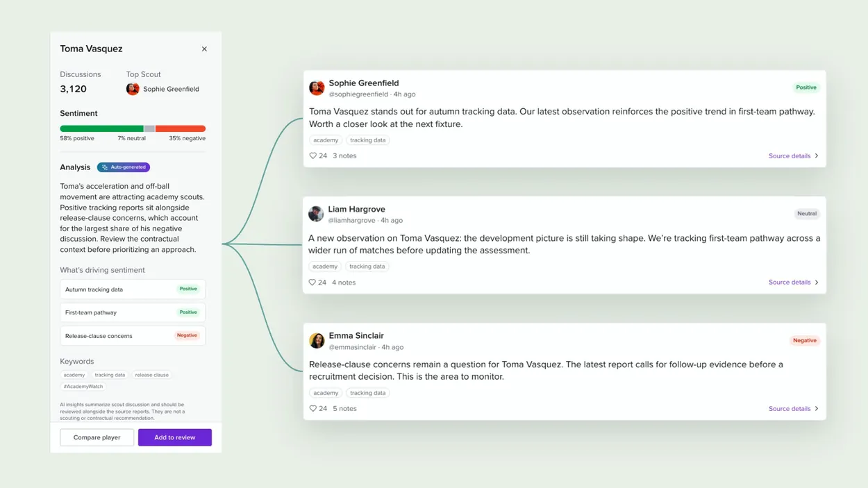Click the academy tag on Liam Hargrove's post

click(x=325, y=267)
